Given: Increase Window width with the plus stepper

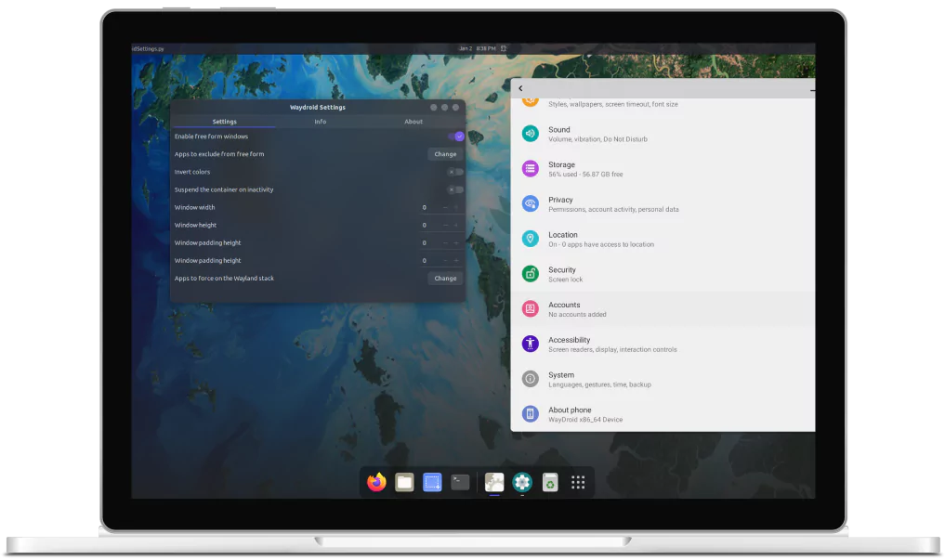Looking at the screenshot, I should (456, 207).
